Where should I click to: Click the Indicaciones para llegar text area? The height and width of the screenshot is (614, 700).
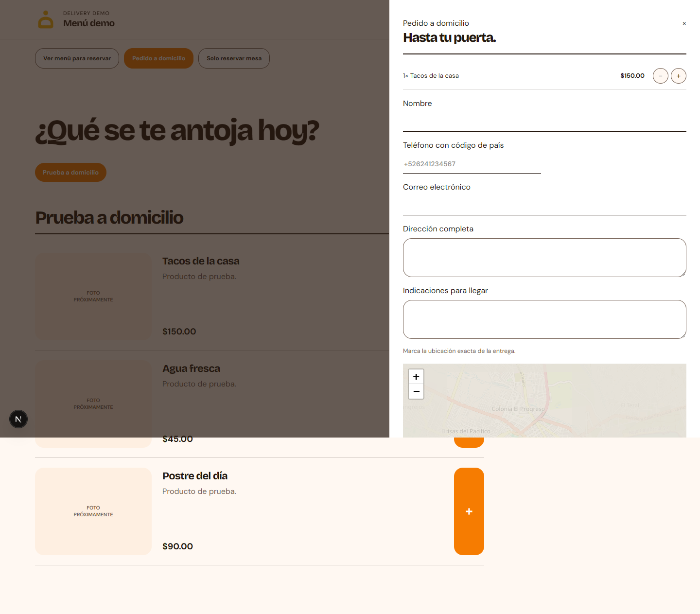point(544,319)
